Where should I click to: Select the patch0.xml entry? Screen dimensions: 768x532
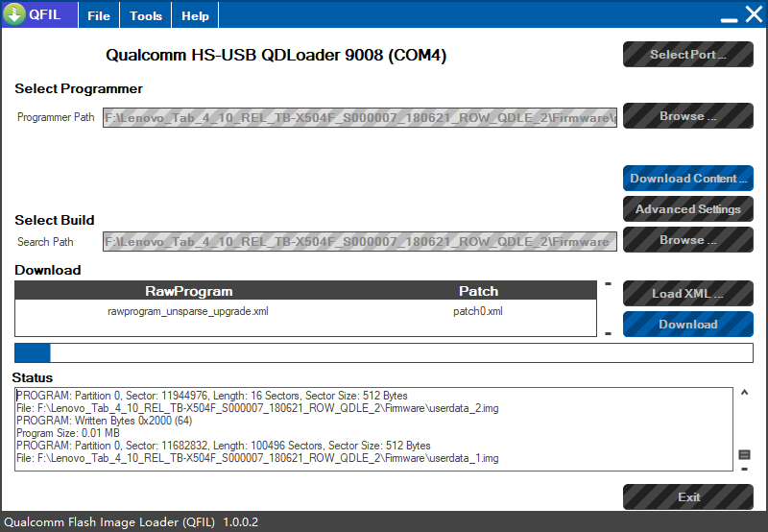click(478, 311)
